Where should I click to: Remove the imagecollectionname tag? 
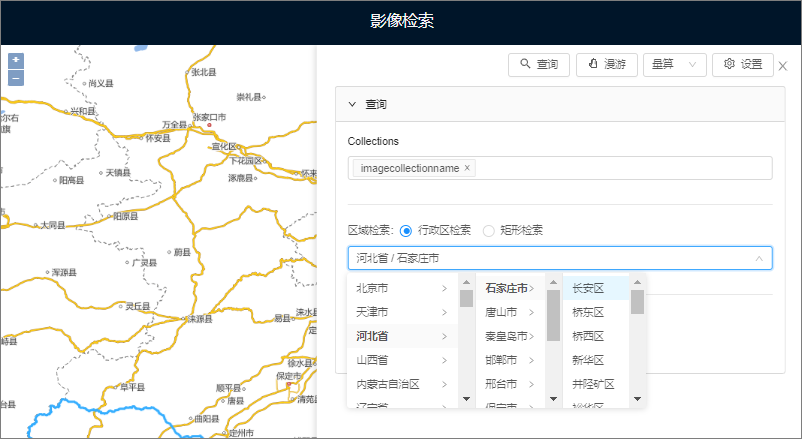click(467, 168)
